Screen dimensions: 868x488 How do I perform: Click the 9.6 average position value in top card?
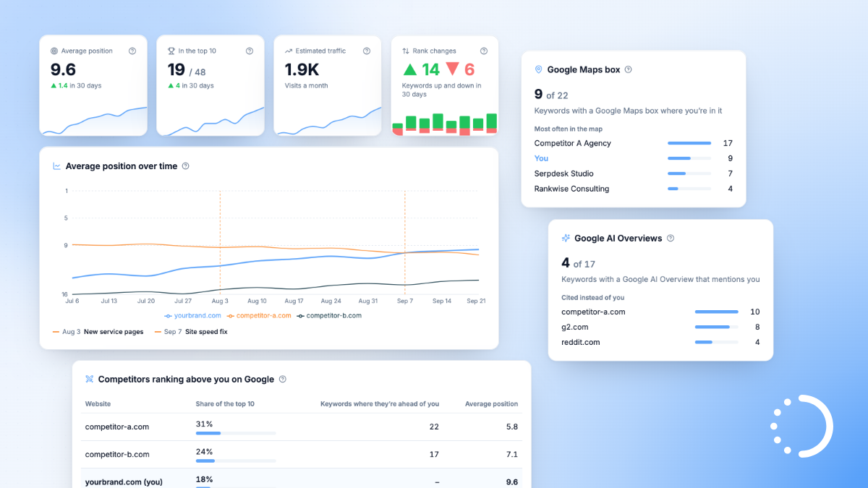(63, 69)
